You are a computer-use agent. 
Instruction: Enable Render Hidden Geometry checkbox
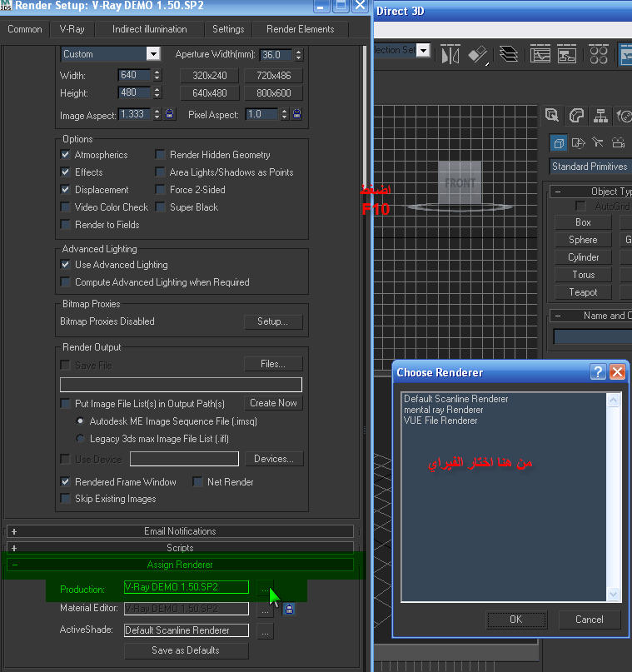tap(160, 154)
